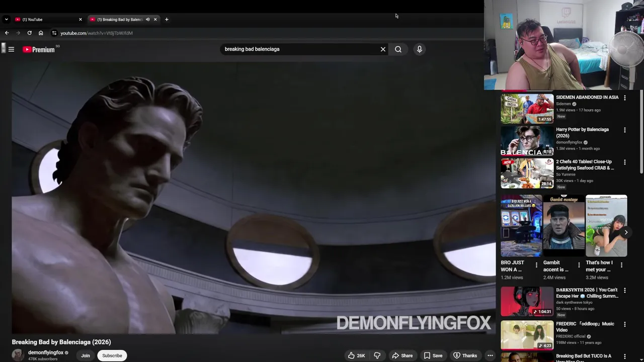This screenshot has height=362, width=644.
Task: Open Harry Potter by Balenciaga (2026) title
Action: (582, 133)
